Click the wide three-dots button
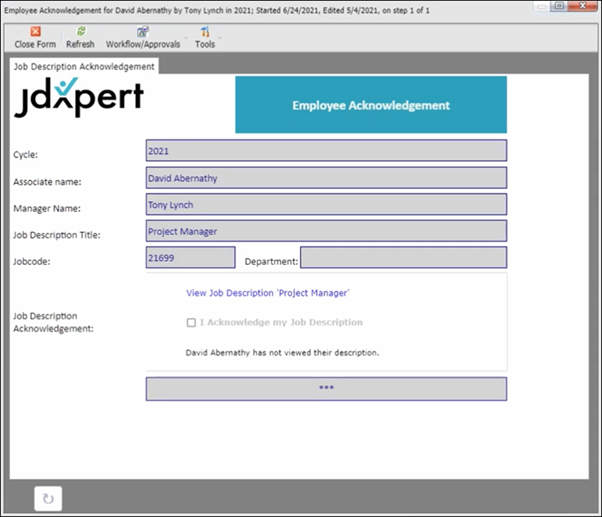Viewport: 602px width, 517px height. 326,389
